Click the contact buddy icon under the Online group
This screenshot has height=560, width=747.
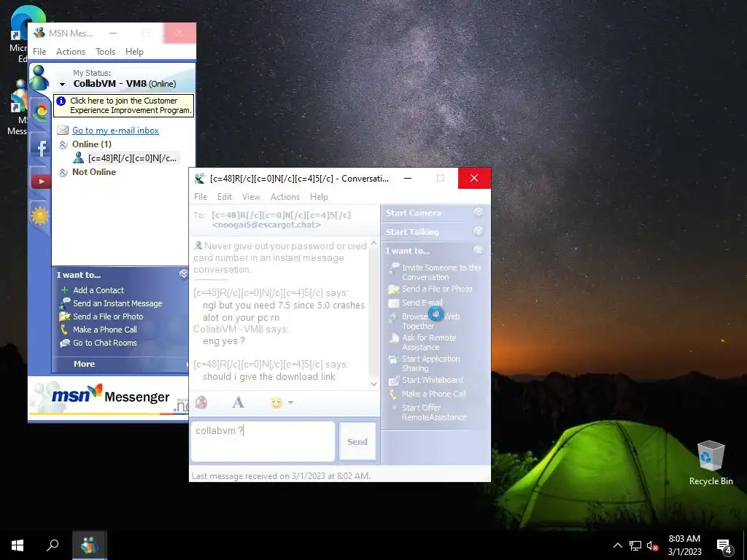point(79,157)
